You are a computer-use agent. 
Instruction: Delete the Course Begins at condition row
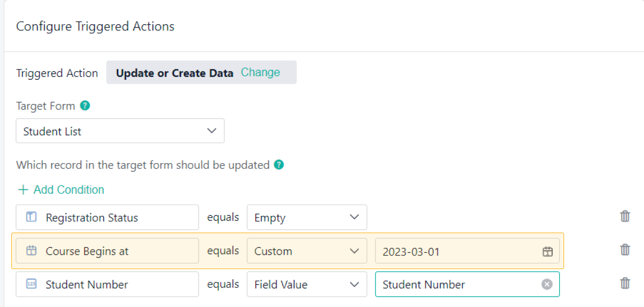click(625, 250)
